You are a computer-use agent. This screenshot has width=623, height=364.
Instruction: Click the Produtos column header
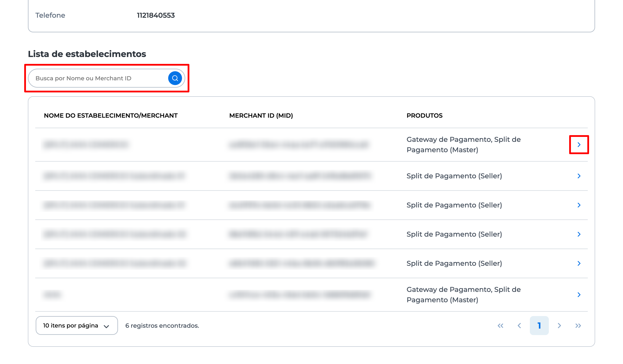424,116
